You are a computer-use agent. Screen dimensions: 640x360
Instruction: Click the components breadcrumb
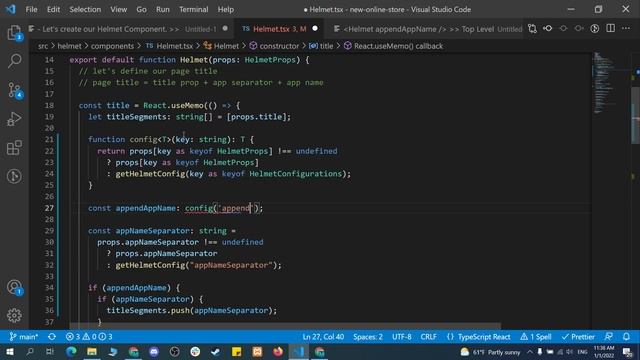tap(112, 46)
